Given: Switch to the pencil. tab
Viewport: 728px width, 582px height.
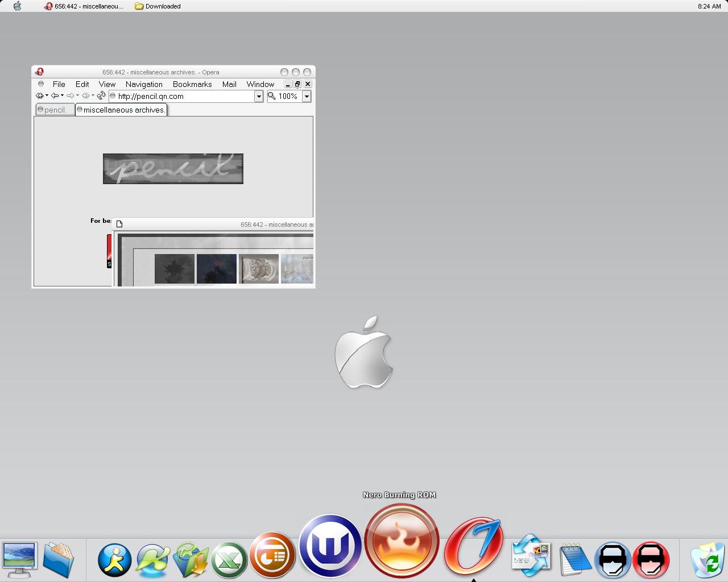Looking at the screenshot, I should [55, 110].
